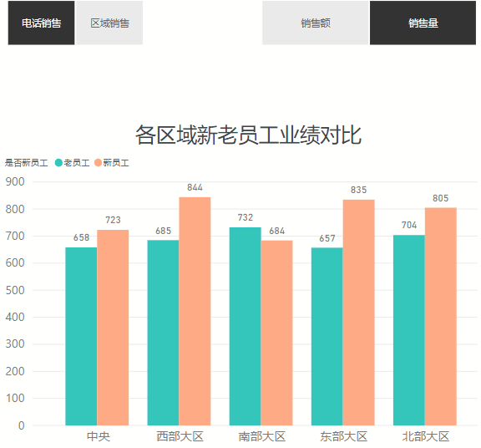The height and width of the screenshot is (448, 481).
Task: Click the 北部大区 axis category label
Action: point(426,436)
